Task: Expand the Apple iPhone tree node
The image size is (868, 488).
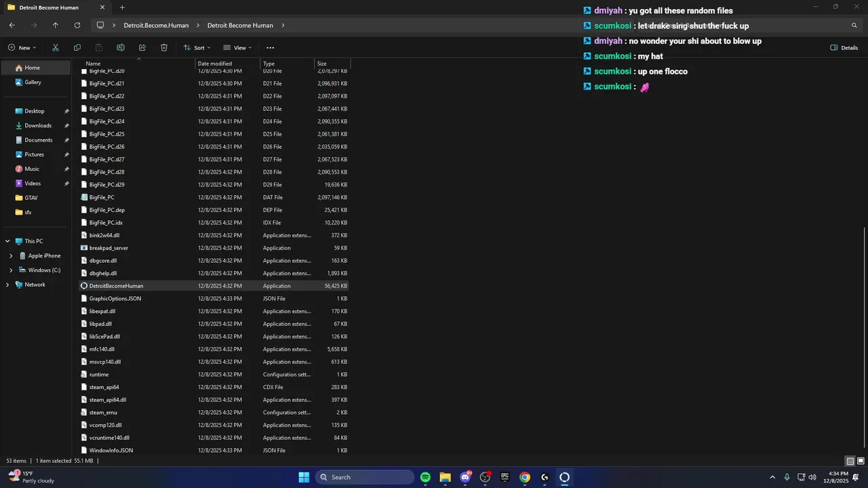Action: (x=11, y=256)
